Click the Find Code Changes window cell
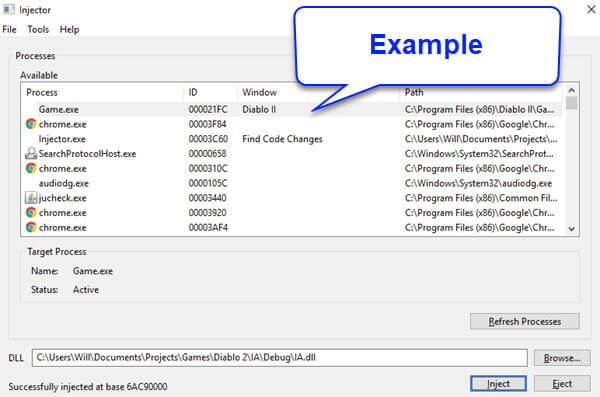Image resolution: width=600 pixels, height=397 pixels. 282,139
